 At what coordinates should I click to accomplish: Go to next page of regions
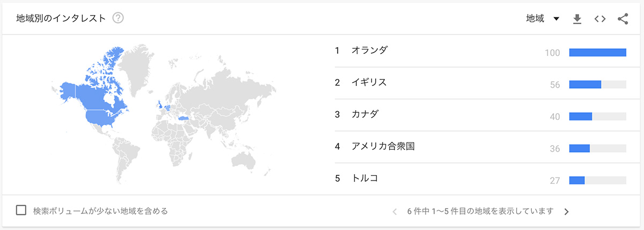[566, 211]
